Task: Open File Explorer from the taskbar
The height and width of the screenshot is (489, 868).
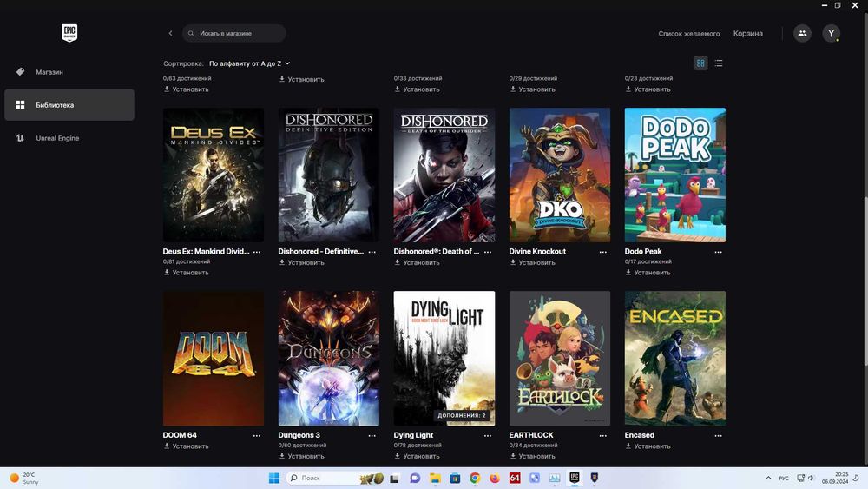Action: tap(435, 478)
